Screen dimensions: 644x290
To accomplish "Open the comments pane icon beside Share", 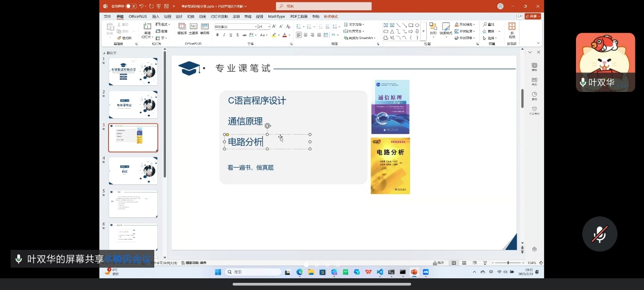I will [520, 16].
